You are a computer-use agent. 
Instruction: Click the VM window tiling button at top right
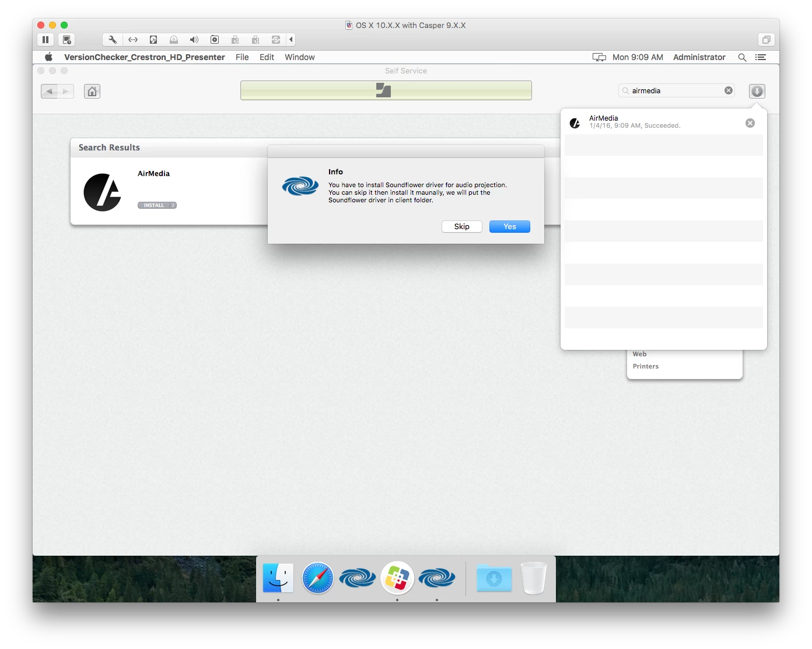[x=766, y=40]
